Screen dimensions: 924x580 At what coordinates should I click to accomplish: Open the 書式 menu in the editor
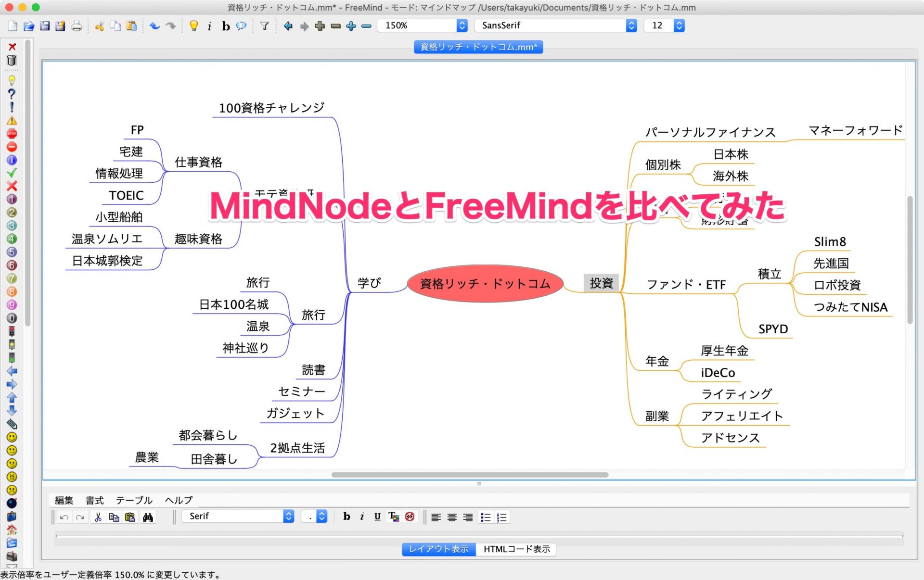click(x=94, y=500)
